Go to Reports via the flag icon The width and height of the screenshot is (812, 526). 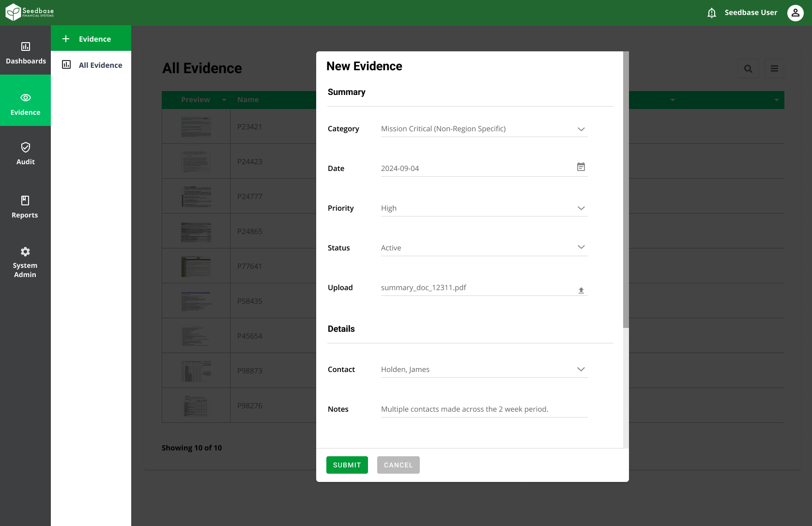point(25,206)
